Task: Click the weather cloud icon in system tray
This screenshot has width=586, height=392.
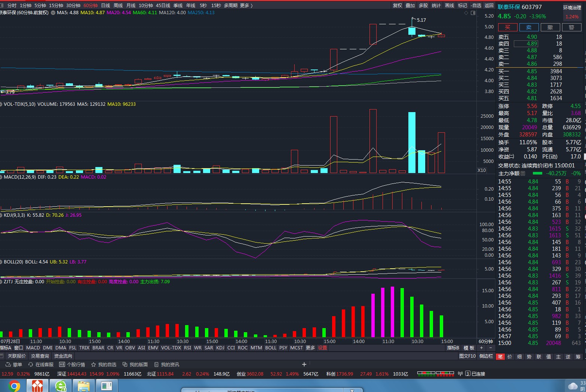Action: click(573, 386)
